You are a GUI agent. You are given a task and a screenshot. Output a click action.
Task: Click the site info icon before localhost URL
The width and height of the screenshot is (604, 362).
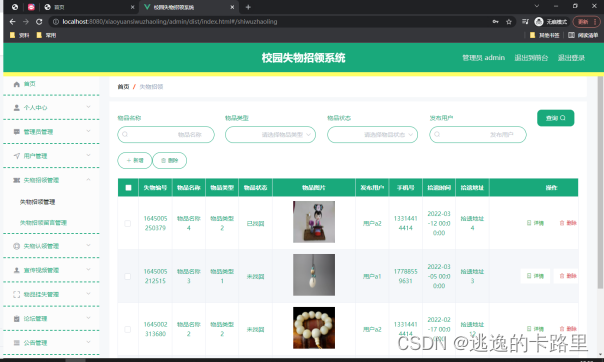[56, 22]
